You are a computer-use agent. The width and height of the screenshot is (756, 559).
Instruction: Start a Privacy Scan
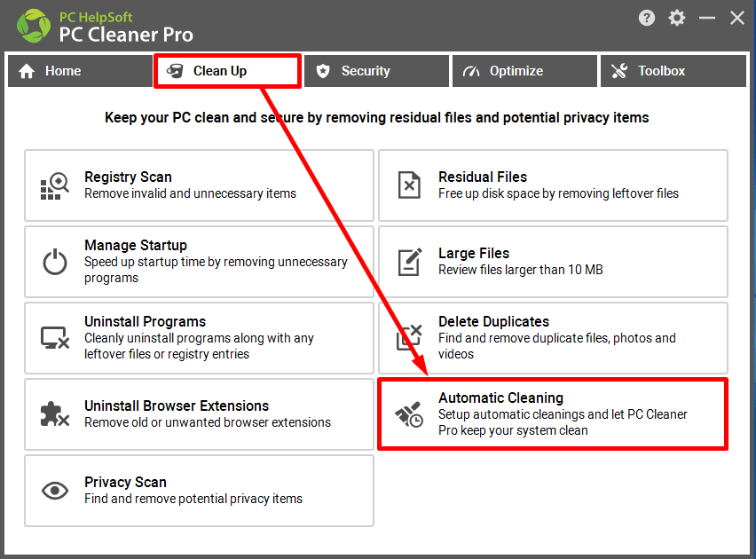coord(199,491)
